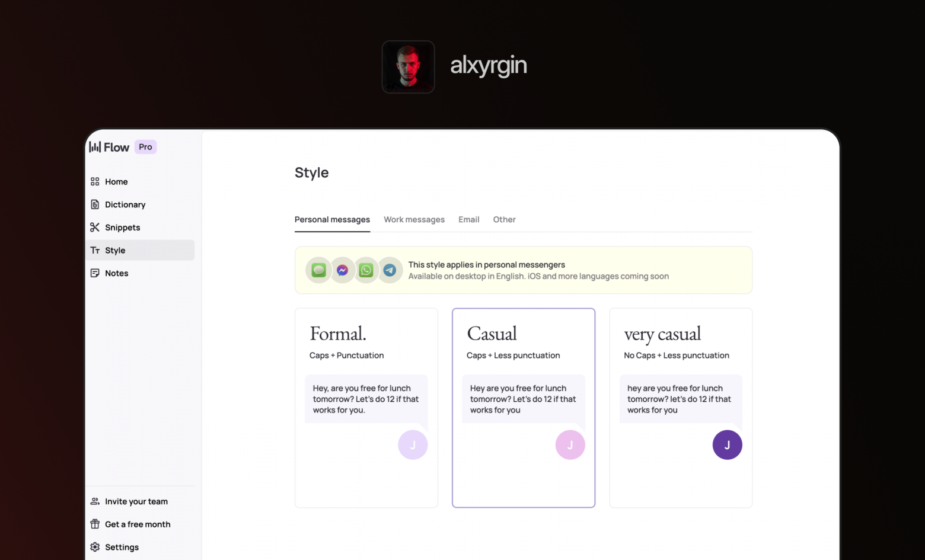
Task: Select the Formal style card
Action: 366,407
